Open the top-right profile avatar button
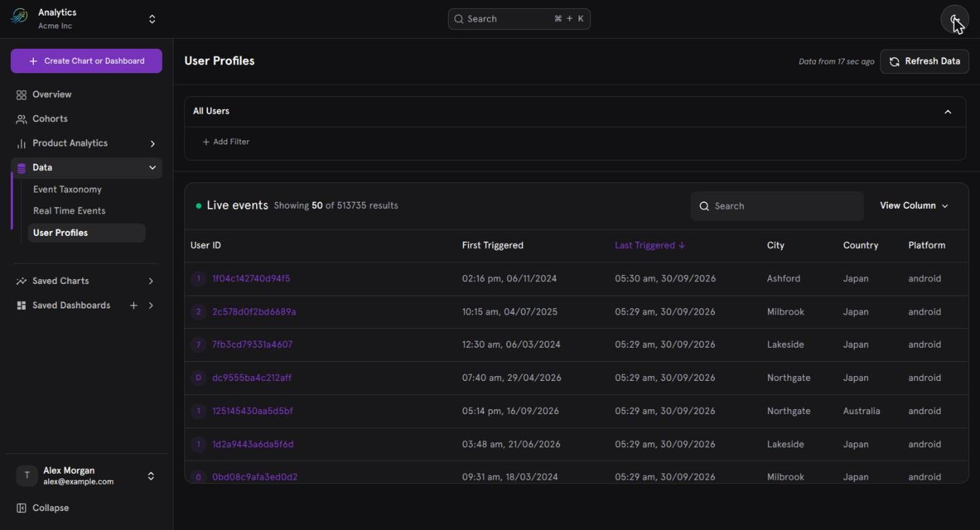 coord(954,19)
